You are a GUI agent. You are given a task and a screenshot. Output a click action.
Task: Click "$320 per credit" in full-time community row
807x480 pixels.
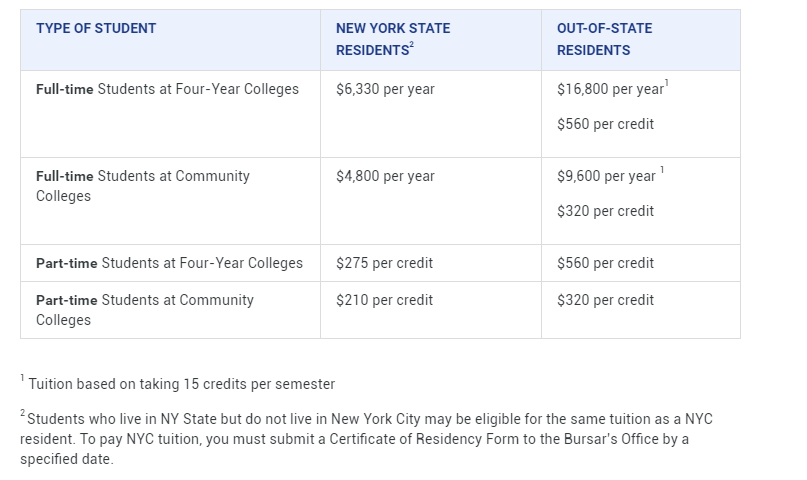(605, 211)
